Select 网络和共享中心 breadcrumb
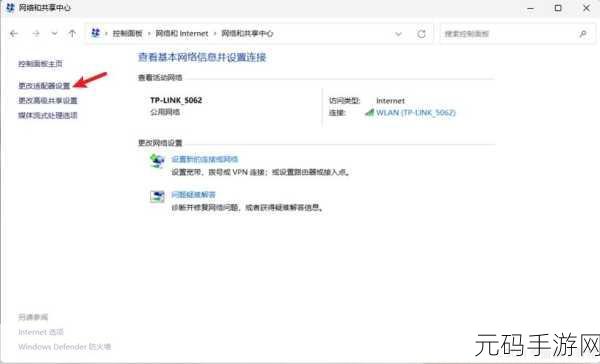This screenshot has height=364, width=600. click(x=247, y=34)
